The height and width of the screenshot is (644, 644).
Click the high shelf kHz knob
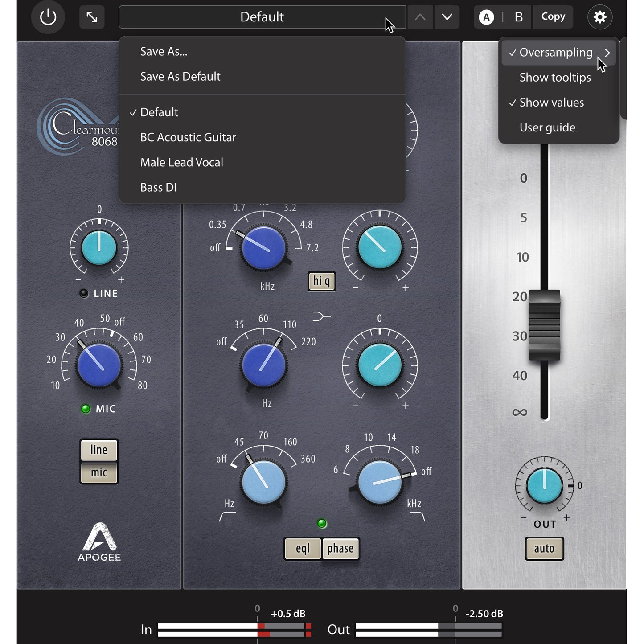tap(380, 482)
